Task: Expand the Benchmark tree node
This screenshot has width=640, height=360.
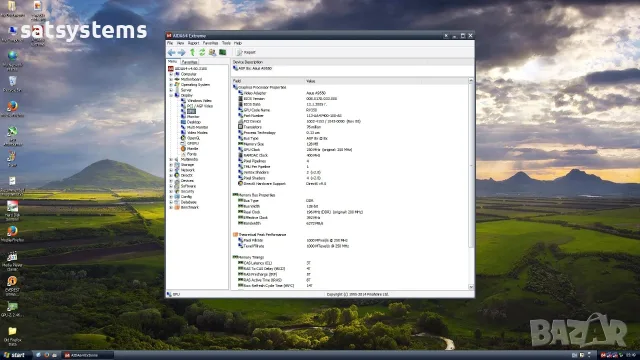Action: [x=171, y=207]
